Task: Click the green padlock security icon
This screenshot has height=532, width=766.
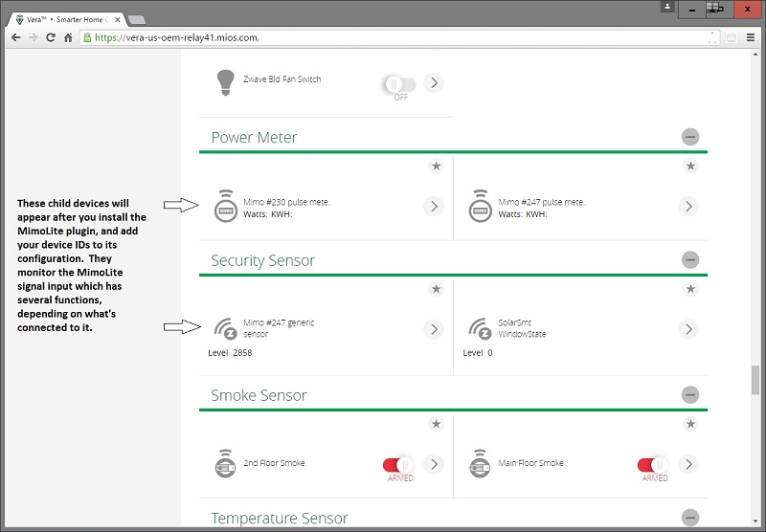Action: (87, 37)
